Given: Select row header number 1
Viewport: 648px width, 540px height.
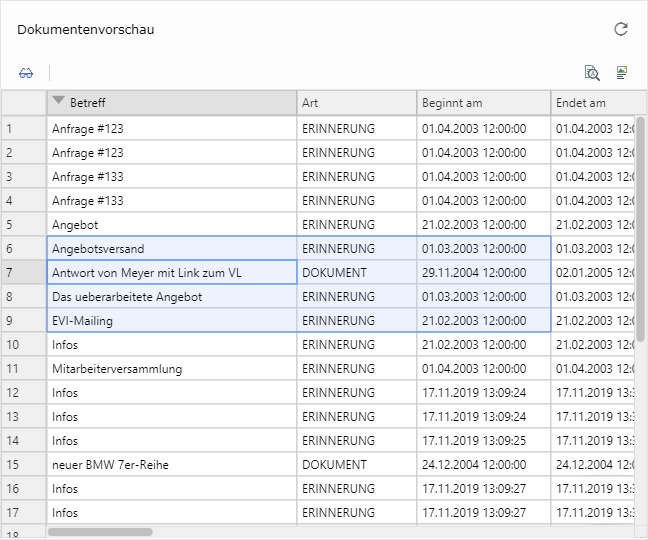Looking at the screenshot, I should click(23, 129).
